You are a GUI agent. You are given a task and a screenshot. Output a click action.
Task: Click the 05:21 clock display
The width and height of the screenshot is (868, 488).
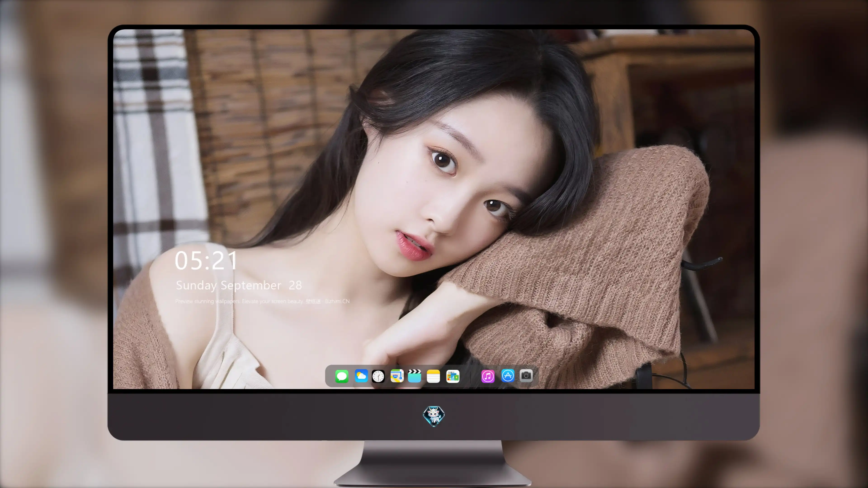tap(206, 261)
